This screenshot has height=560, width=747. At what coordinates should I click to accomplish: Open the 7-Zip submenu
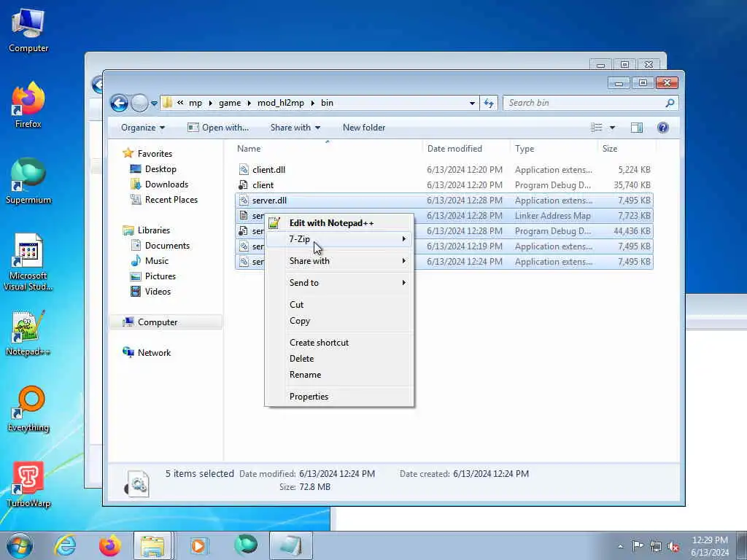click(x=339, y=239)
